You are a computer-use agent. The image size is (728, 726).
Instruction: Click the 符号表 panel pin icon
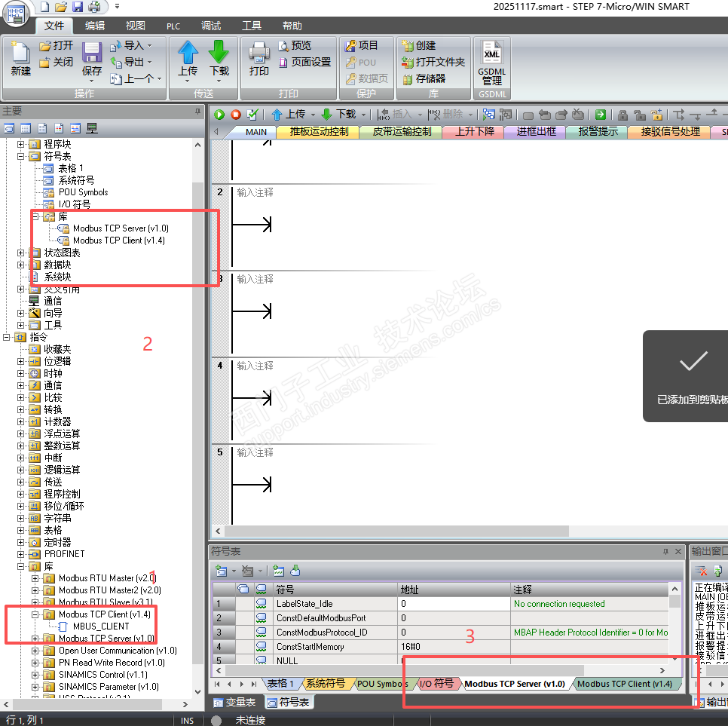pyautogui.click(x=665, y=551)
